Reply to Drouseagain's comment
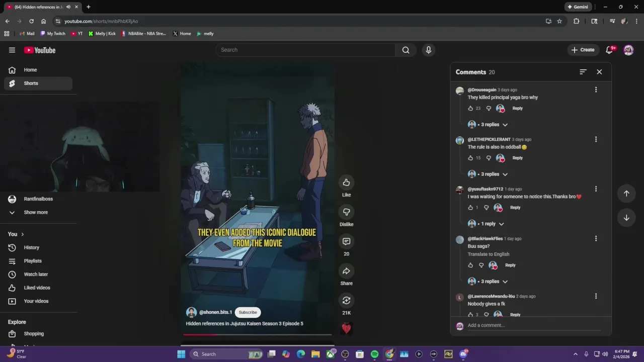 point(517,108)
